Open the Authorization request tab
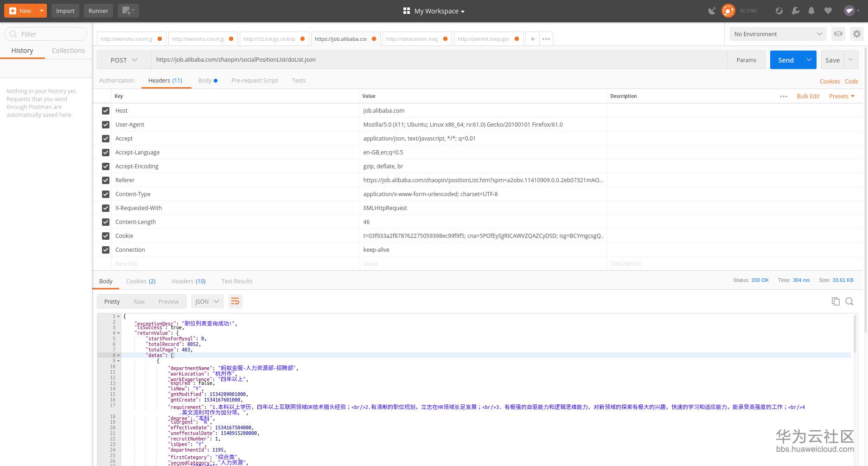This screenshot has width=868, height=466. pyautogui.click(x=117, y=81)
